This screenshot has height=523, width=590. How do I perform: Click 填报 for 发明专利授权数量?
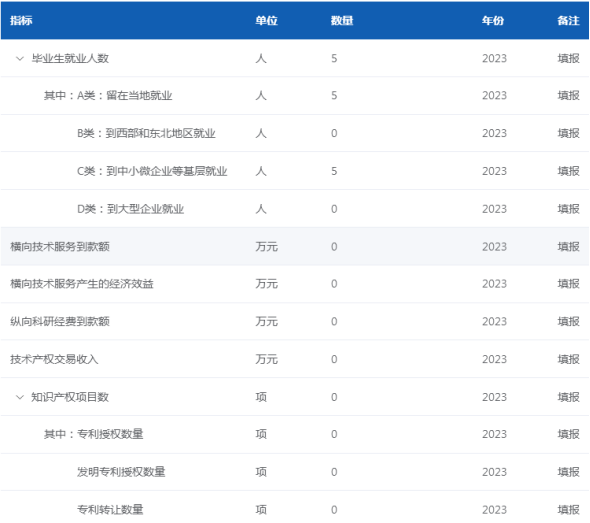(569, 472)
